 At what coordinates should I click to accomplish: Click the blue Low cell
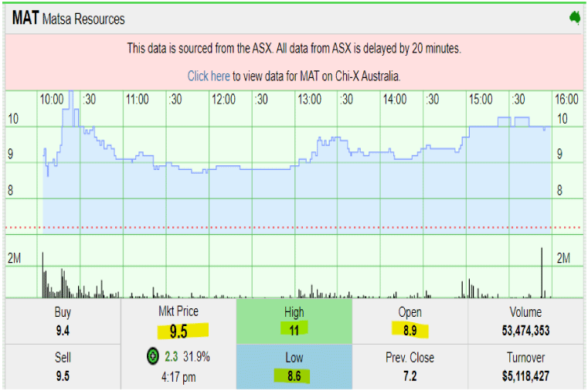coord(294,366)
